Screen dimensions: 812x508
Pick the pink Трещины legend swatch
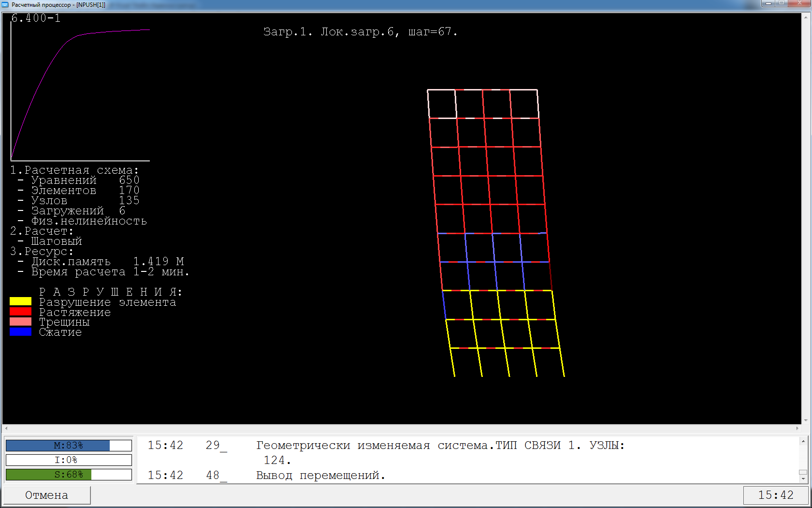[20, 322]
